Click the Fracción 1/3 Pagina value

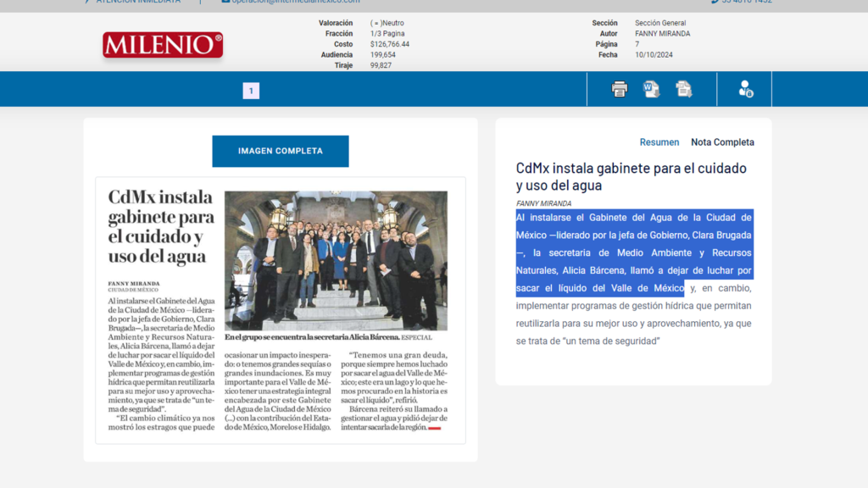click(387, 34)
